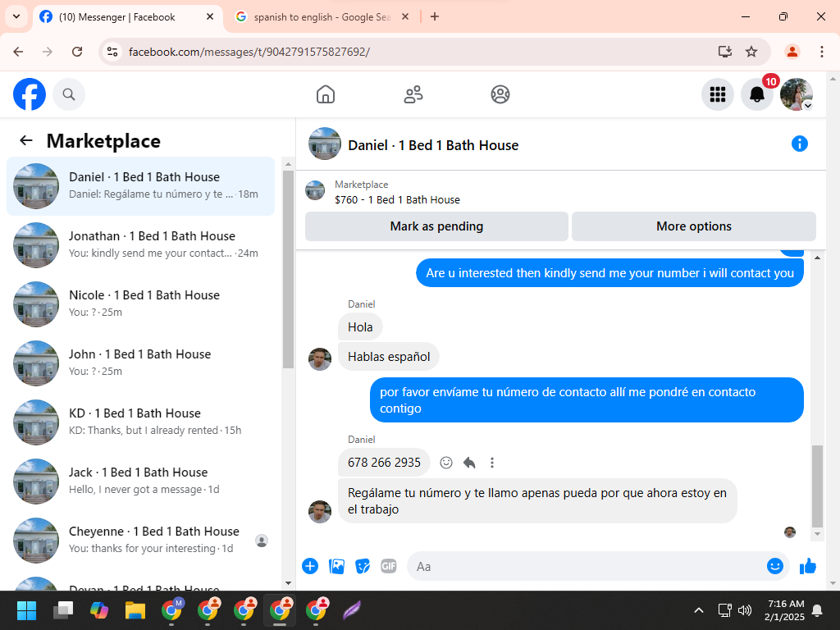Click the back arrow beside Marketplace heading
Screen dimensions: 840x630
tap(25, 140)
